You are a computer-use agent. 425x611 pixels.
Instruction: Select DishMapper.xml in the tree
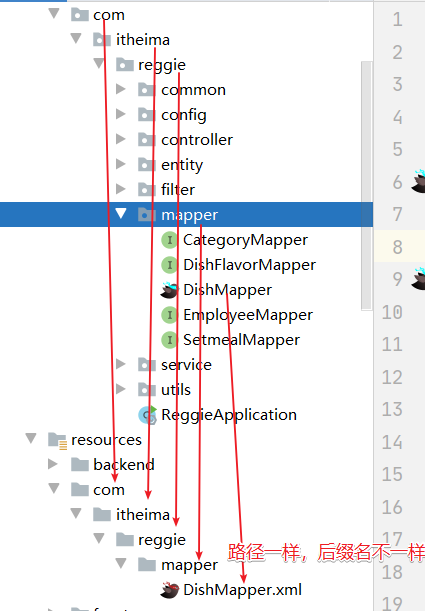pyautogui.click(x=242, y=590)
